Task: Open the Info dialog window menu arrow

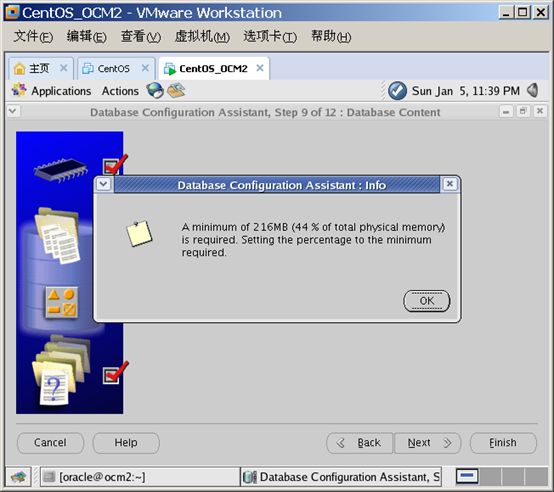Action: click(x=104, y=184)
